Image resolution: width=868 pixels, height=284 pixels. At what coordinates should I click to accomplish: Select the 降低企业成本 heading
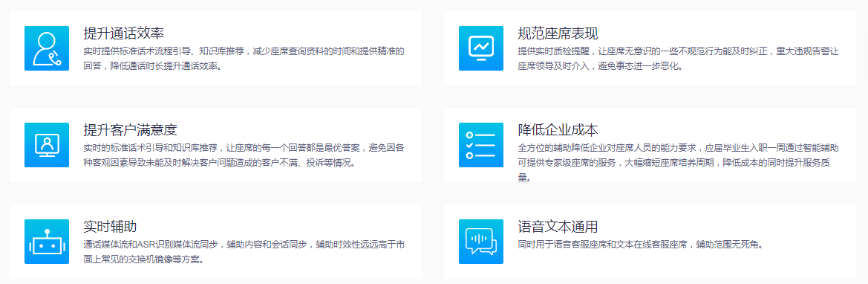(x=558, y=130)
